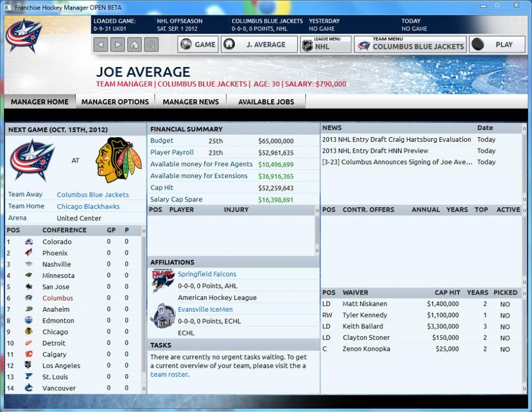Click the house icon beside the arrow buttons
Viewport: 532px width, 412px height.
tap(135, 45)
